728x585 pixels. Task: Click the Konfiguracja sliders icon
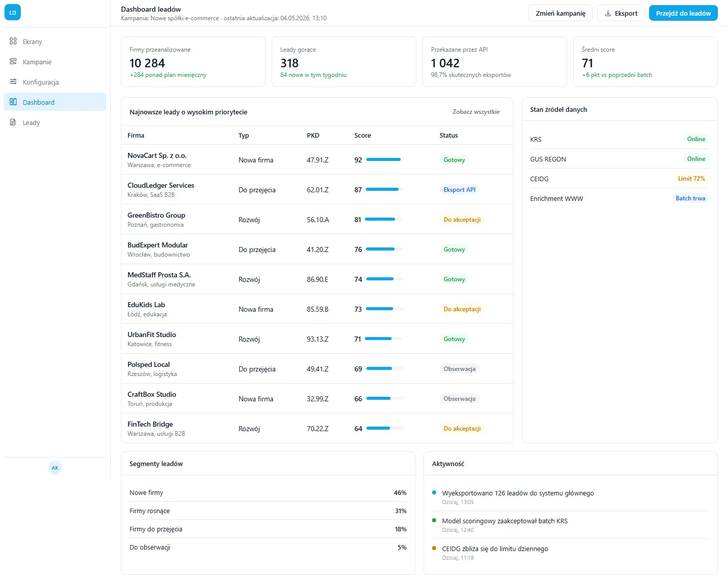click(x=13, y=82)
